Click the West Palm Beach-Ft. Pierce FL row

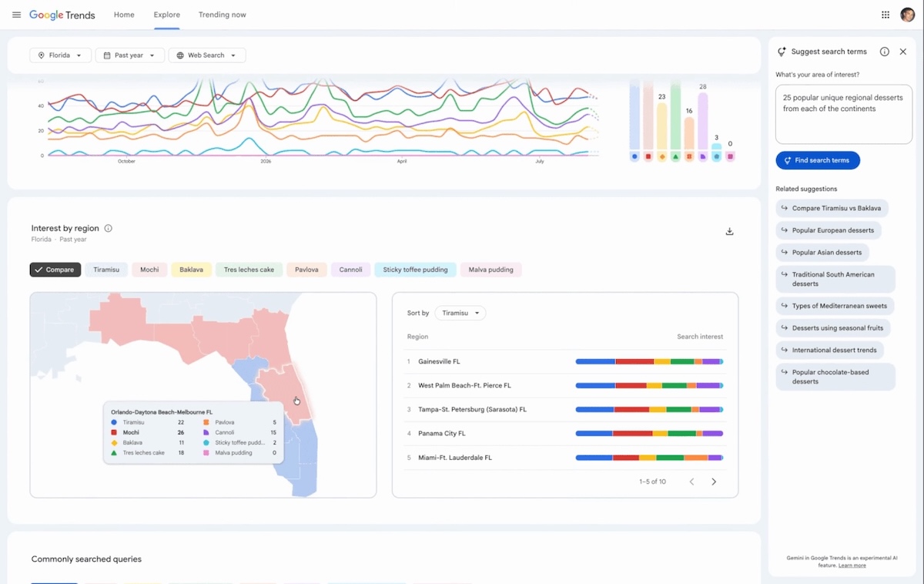tap(565, 385)
